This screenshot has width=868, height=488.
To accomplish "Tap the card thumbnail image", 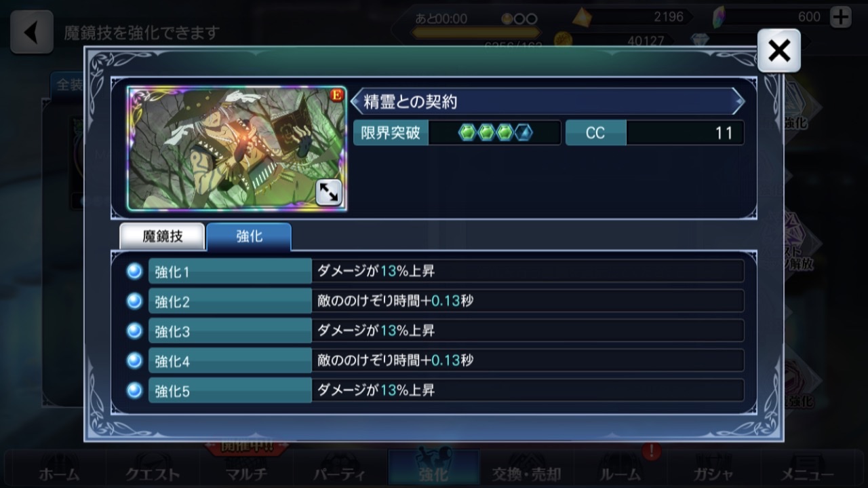I will [x=237, y=148].
